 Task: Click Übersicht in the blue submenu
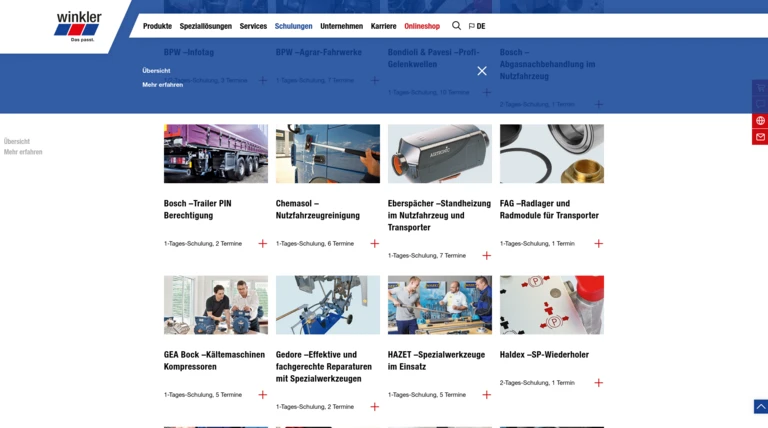(x=156, y=71)
